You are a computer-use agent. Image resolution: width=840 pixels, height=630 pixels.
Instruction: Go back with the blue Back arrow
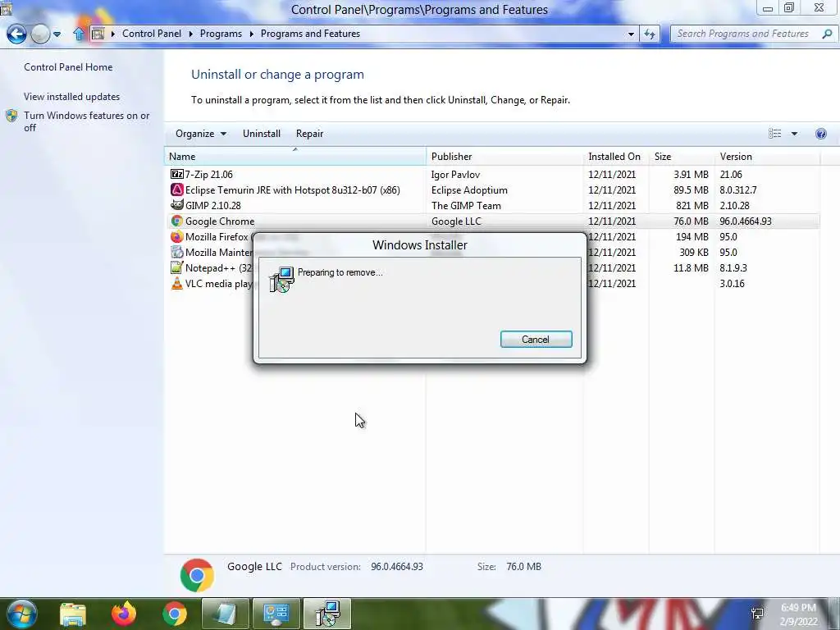[x=16, y=34]
